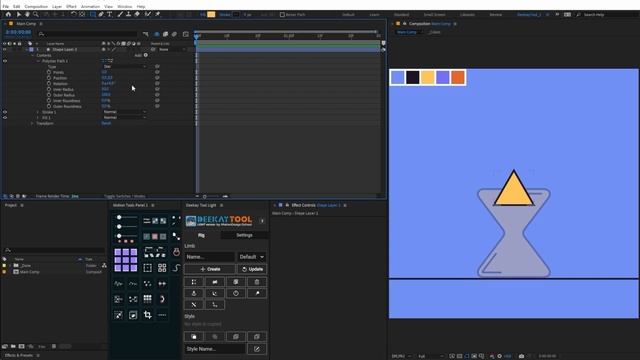Click the white three-by-three grid icon in Motion Tools
640x360 pixels.
coord(147,299)
